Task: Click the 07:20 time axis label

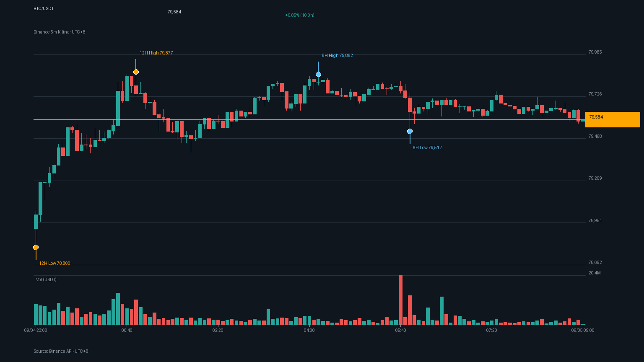Action: (491, 330)
